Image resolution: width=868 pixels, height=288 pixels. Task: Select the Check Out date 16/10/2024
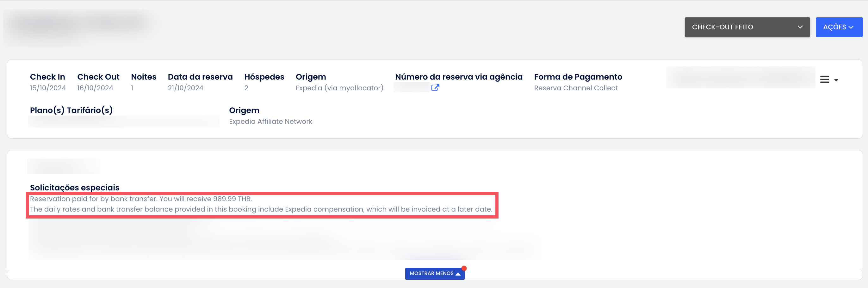tap(95, 88)
